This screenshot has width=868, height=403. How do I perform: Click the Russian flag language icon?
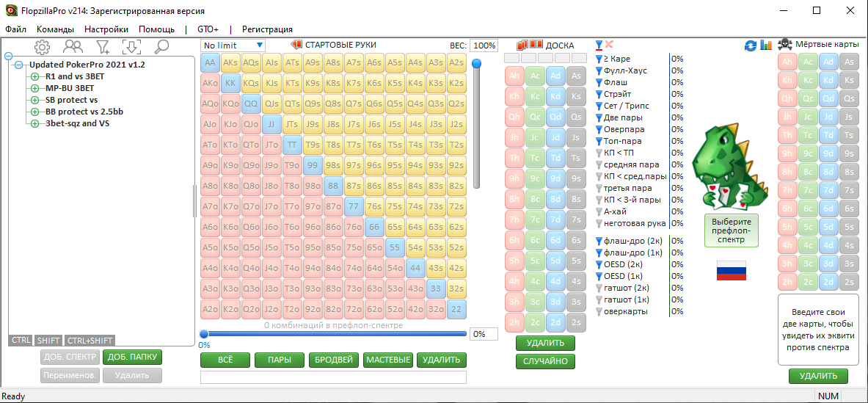pos(732,270)
